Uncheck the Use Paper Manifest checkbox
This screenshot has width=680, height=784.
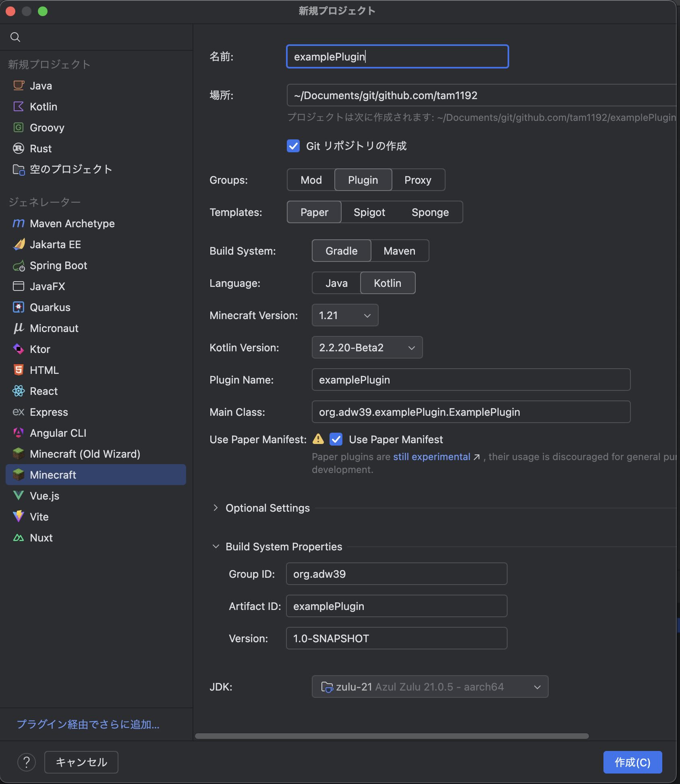336,439
